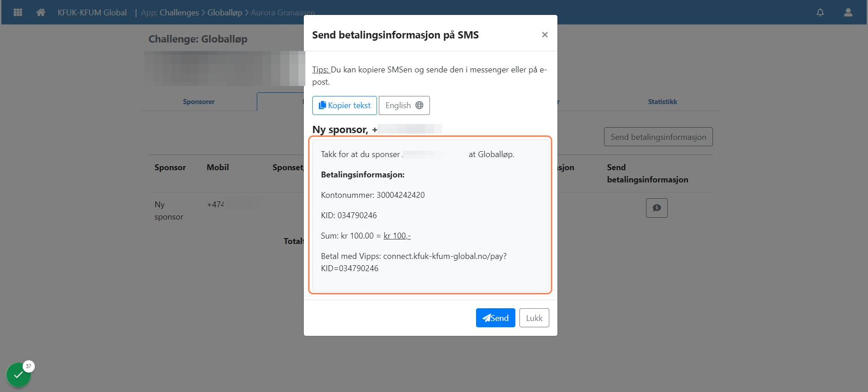
Task: Click the Kontonummer: 30004242420 line
Action: click(x=373, y=195)
